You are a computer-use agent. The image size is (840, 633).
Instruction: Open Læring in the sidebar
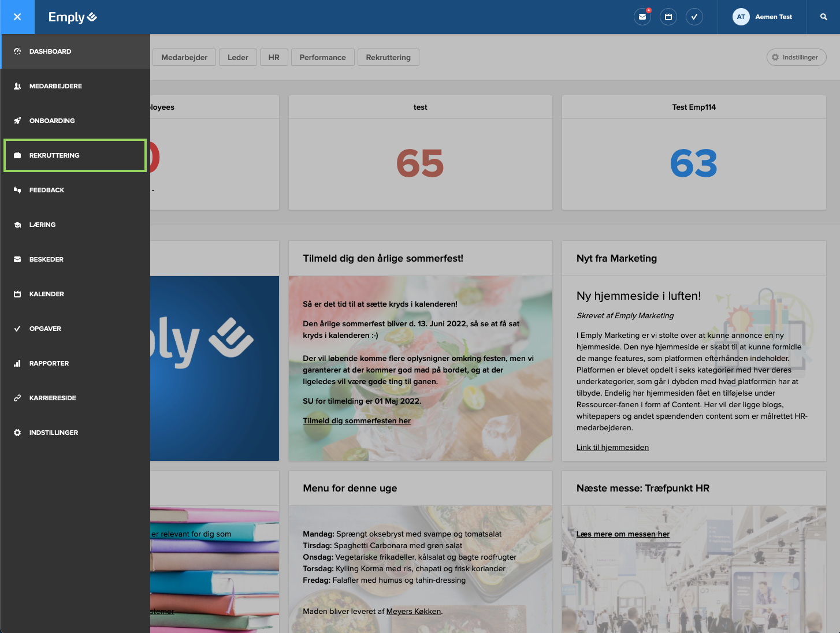tap(42, 225)
